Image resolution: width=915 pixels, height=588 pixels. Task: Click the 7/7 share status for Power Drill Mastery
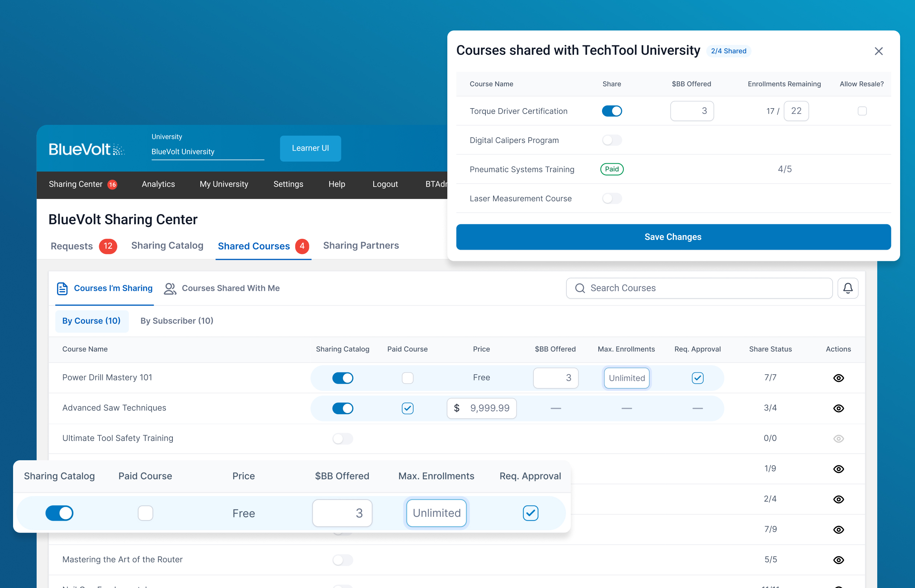point(770,377)
